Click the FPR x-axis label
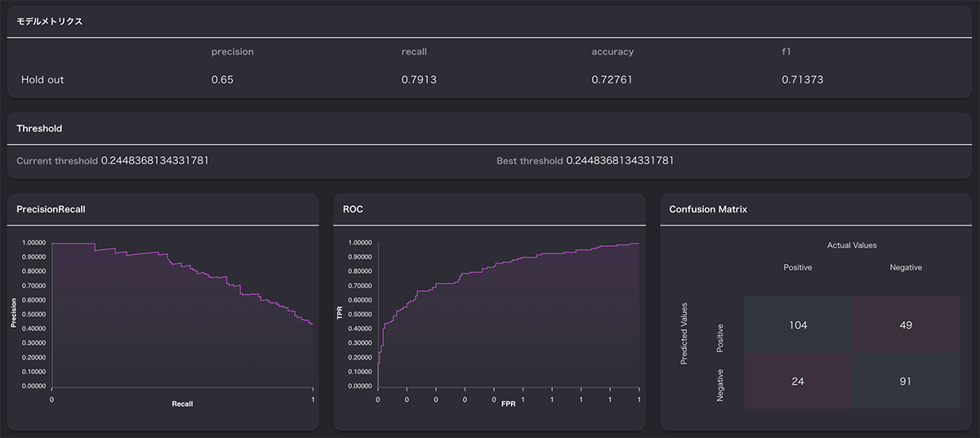Screen dimensions: 980x438 pyautogui.click(x=508, y=404)
